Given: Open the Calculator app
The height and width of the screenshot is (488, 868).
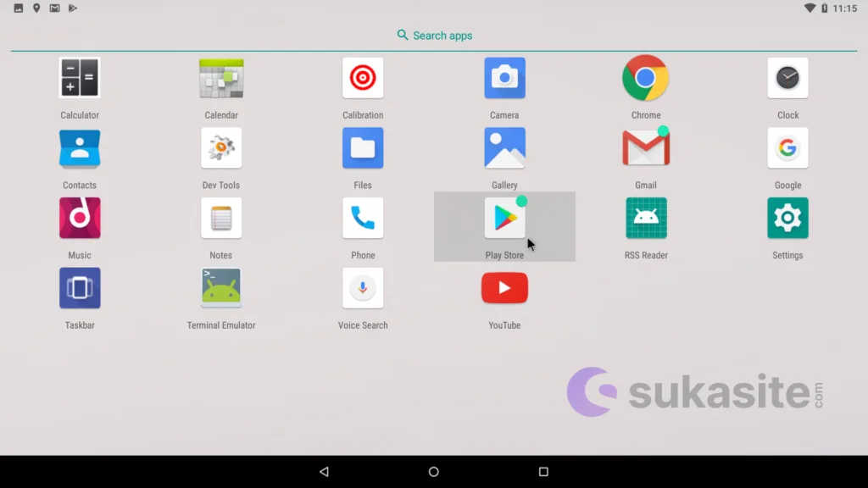Looking at the screenshot, I should (80, 78).
